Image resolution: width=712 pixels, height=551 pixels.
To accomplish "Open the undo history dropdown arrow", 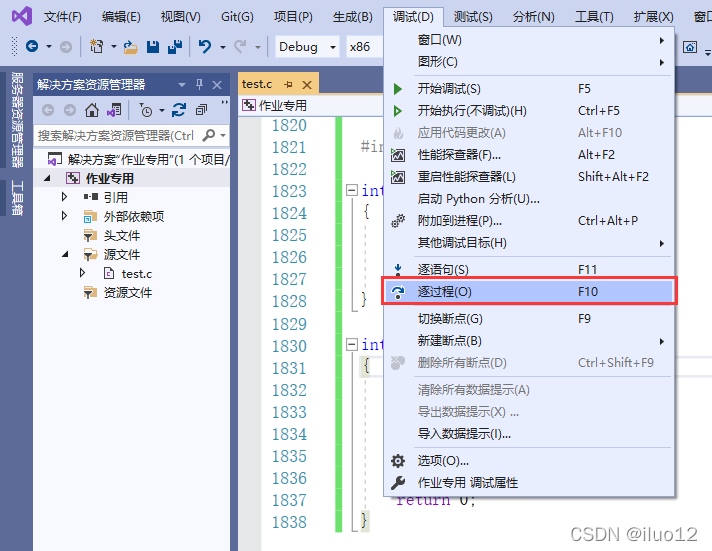I will click(222, 47).
